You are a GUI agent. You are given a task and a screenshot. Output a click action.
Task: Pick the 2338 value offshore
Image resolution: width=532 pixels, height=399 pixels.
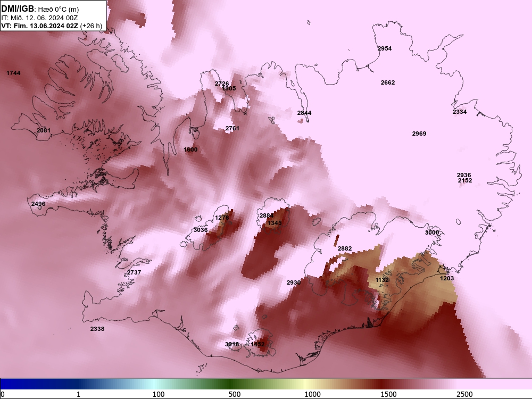(x=97, y=329)
